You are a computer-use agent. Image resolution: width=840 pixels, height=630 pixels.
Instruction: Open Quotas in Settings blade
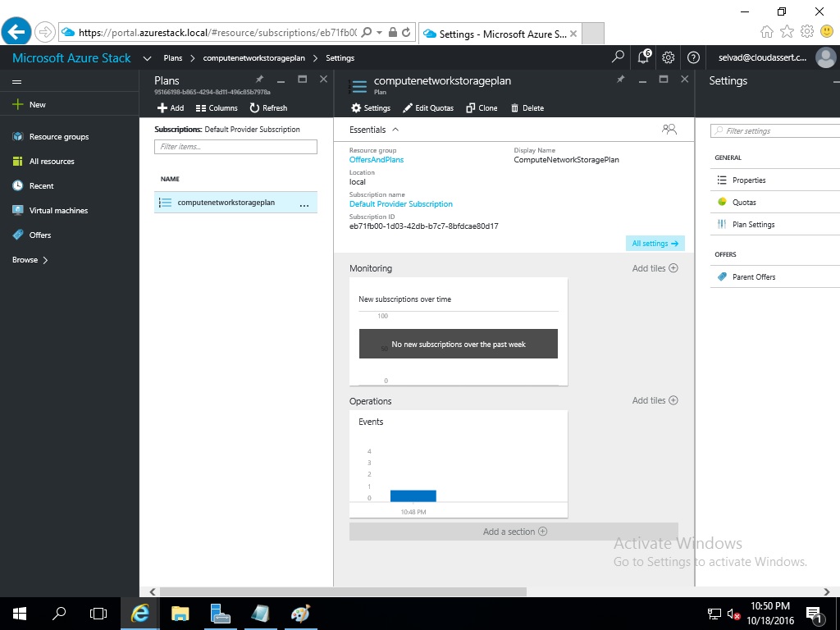tap(775, 202)
